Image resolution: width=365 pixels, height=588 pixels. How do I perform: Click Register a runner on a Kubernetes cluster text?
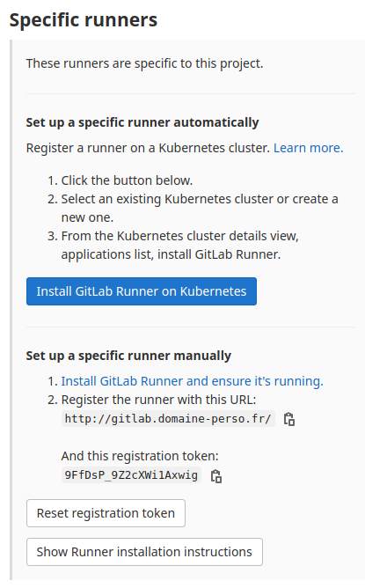pos(148,148)
